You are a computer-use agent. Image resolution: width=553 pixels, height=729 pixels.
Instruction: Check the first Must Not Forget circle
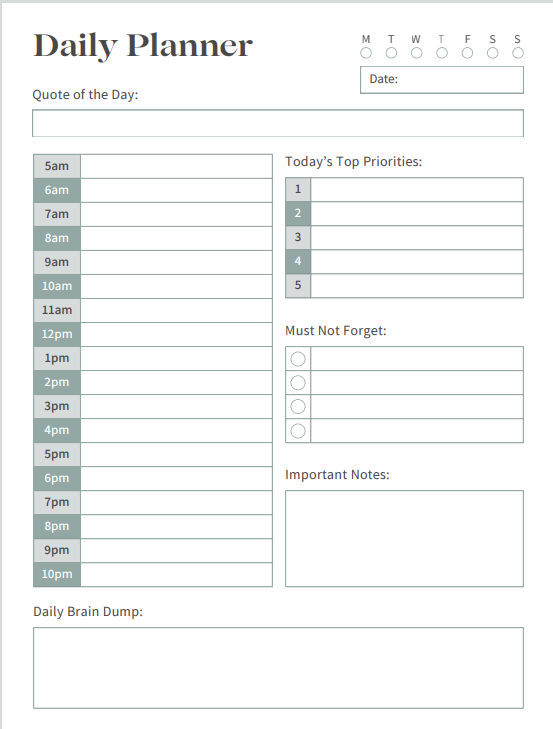[x=298, y=358]
